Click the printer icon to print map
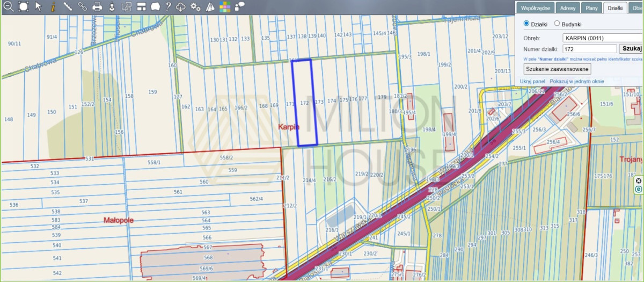644x282 pixels. [x=97, y=6]
